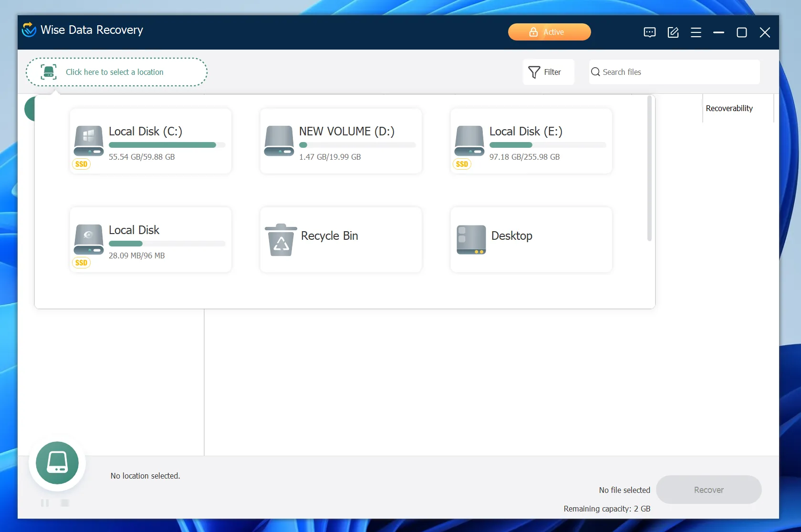801x532 pixels.
Task: Click Local Disk (C:) usage bar
Action: (x=167, y=145)
